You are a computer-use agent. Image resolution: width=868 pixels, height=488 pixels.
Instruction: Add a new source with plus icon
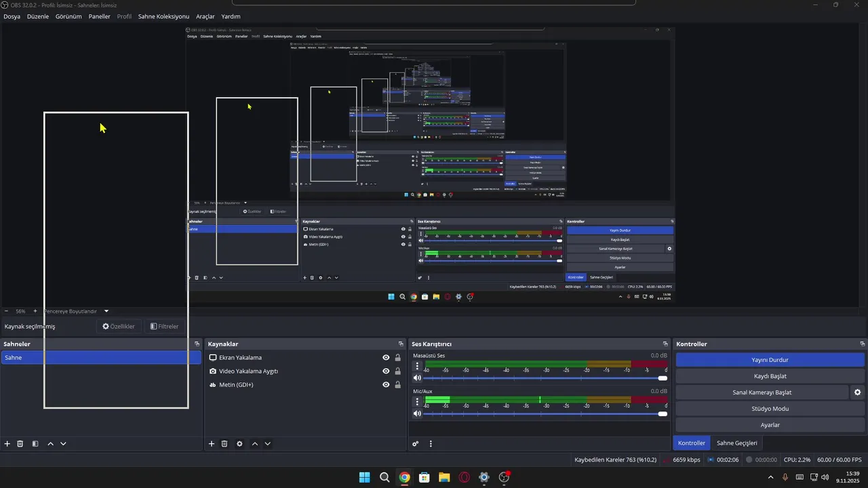212,444
